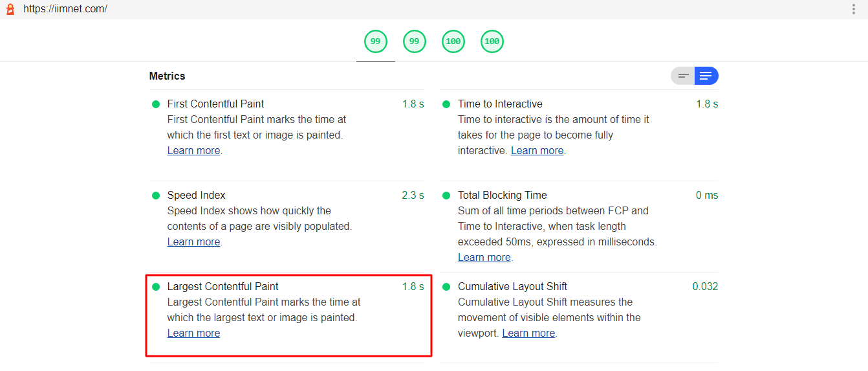Click the Lighthouse logo icon

(x=10, y=9)
